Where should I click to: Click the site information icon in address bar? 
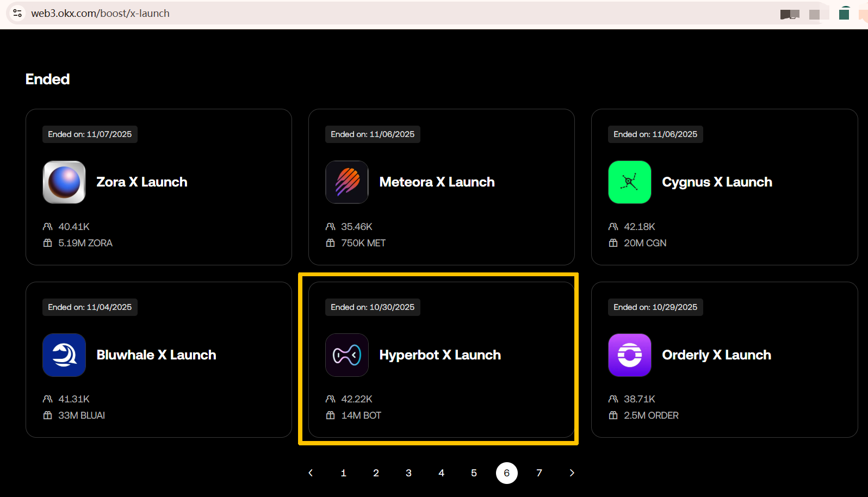[x=17, y=13]
